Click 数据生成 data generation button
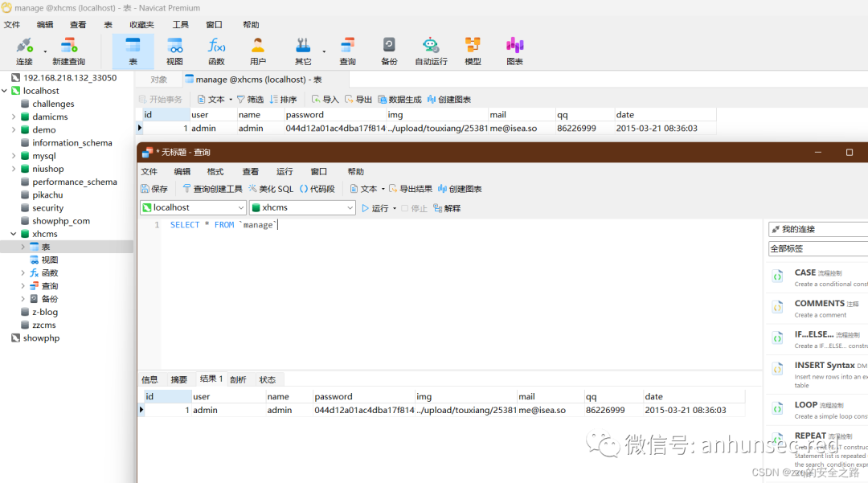This screenshot has width=868, height=483. pyautogui.click(x=399, y=100)
